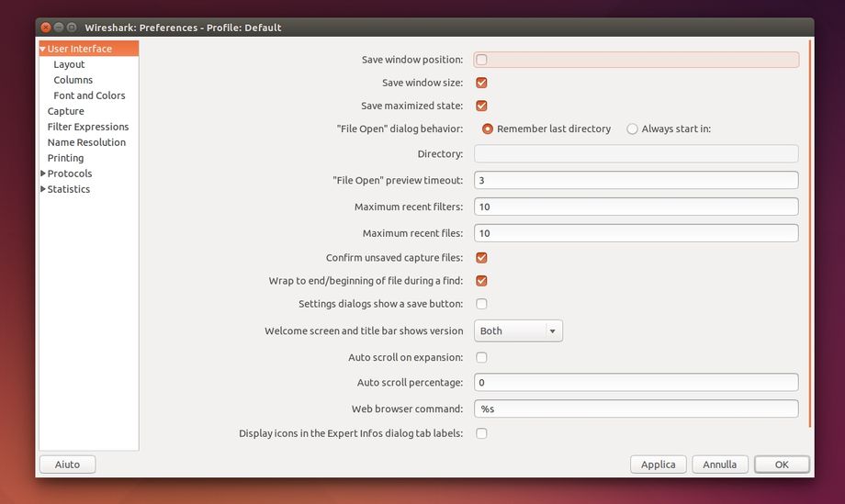Uncheck Save window size checkbox
Viewport: 845px width, 504px height.
(481, 83)
